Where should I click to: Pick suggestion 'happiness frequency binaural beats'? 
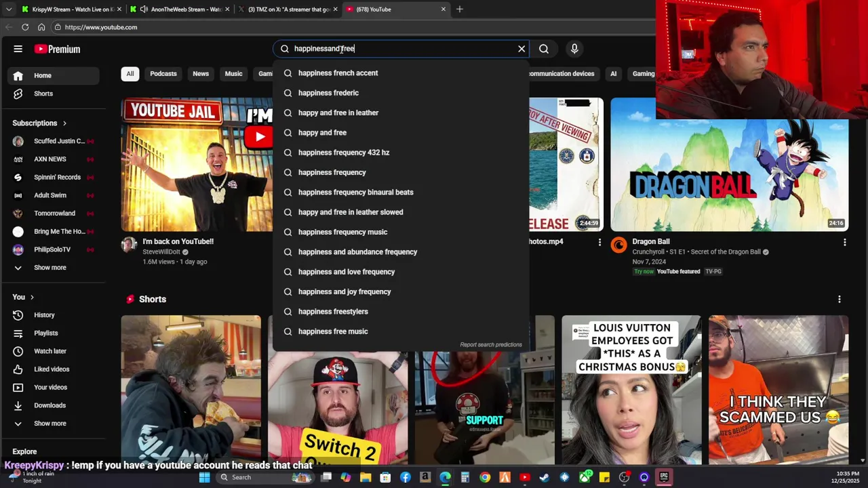[401, 192]
